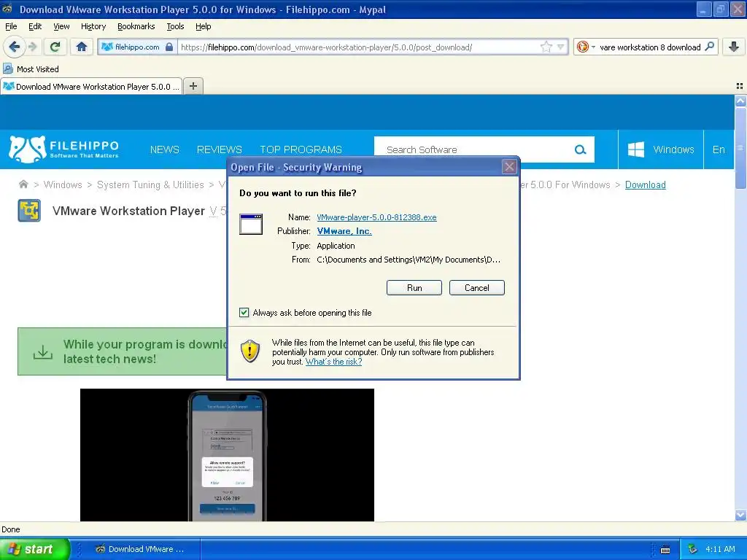Viewport: 747px width, 560px height.
Task: Click the keyboard icon in system tray
Action: click(x=665, y=550)
